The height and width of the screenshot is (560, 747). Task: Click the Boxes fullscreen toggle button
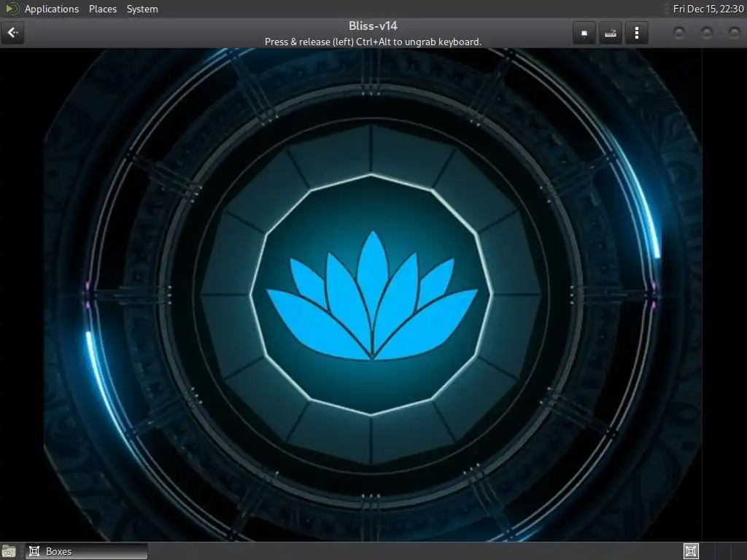[x=584, y=33]
